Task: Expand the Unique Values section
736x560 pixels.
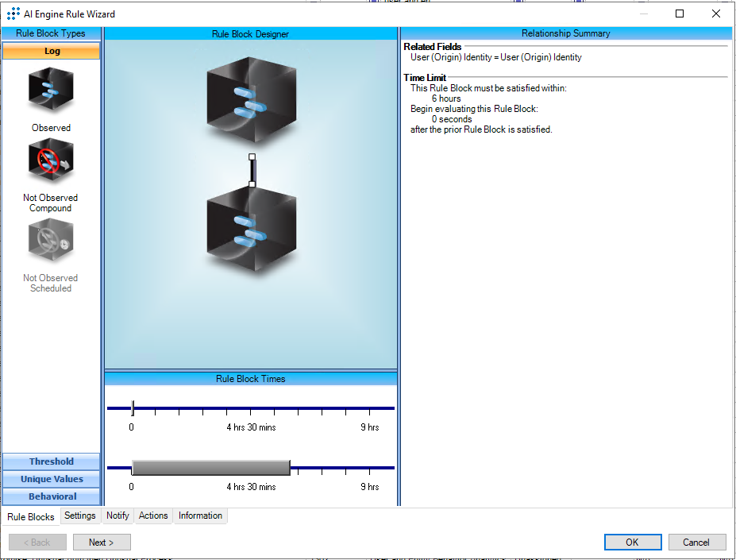Action: [52, 479]
